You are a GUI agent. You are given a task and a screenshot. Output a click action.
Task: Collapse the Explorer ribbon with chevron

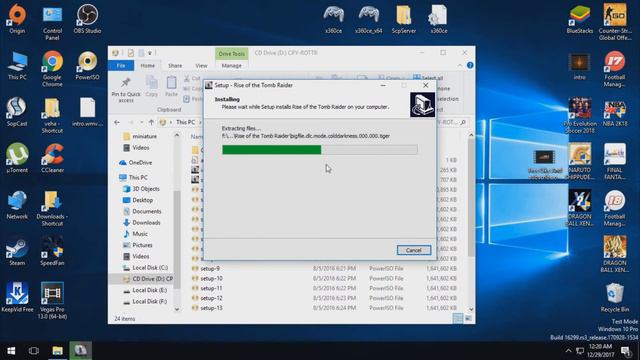[x=460, y=65]
